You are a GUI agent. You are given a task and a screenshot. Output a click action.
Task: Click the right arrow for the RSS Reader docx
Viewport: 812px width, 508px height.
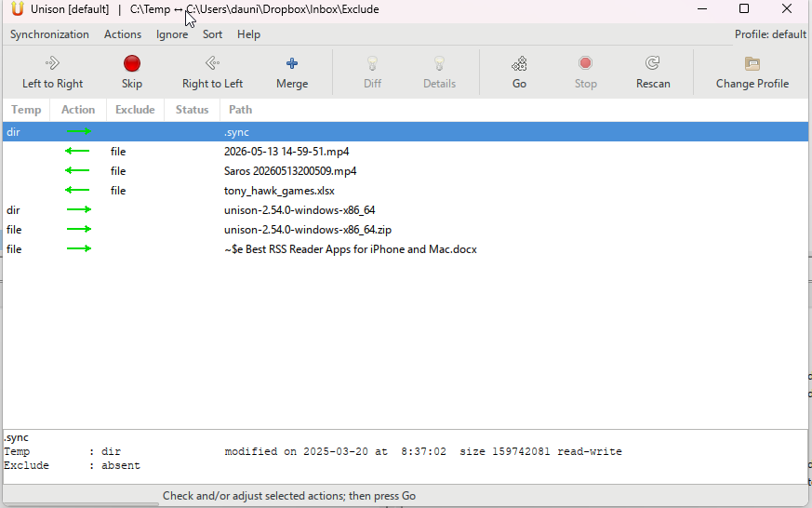click(x=79, y=248)
